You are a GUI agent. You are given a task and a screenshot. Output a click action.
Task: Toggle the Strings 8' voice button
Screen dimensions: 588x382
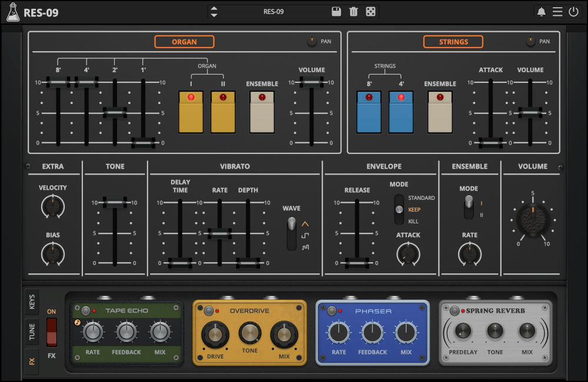(x=368, y=112)
